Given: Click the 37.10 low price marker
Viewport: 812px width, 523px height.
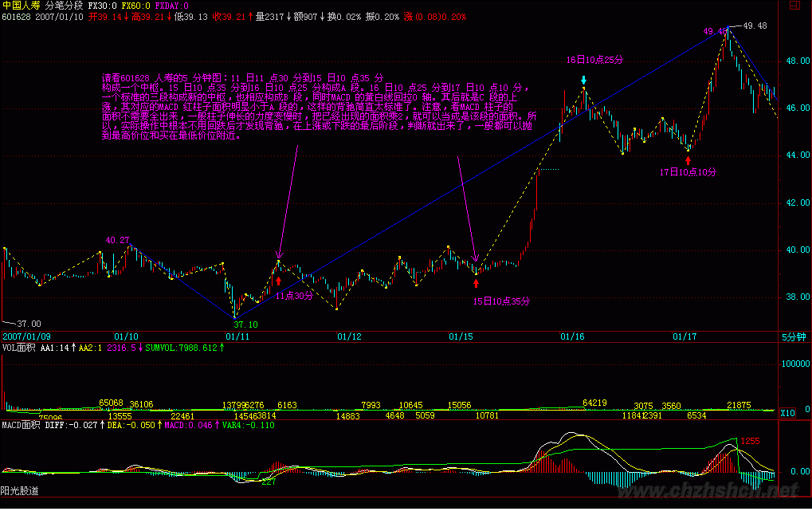Looking at the screenshot, I should coord(245,324).
